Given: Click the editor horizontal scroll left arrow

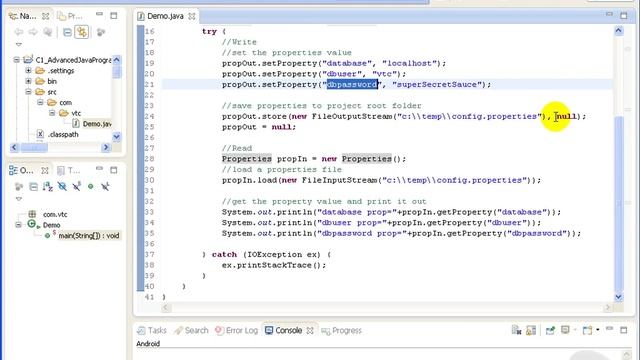Looking at the screenshot, I should point(166,307).
